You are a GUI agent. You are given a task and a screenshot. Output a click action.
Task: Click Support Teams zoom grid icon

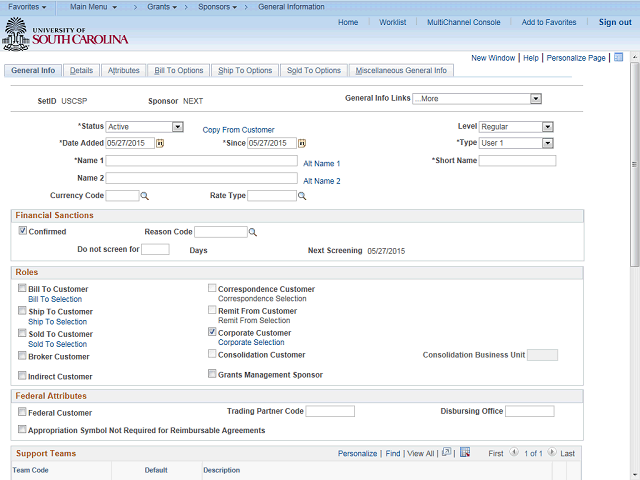tap(447, 453)
